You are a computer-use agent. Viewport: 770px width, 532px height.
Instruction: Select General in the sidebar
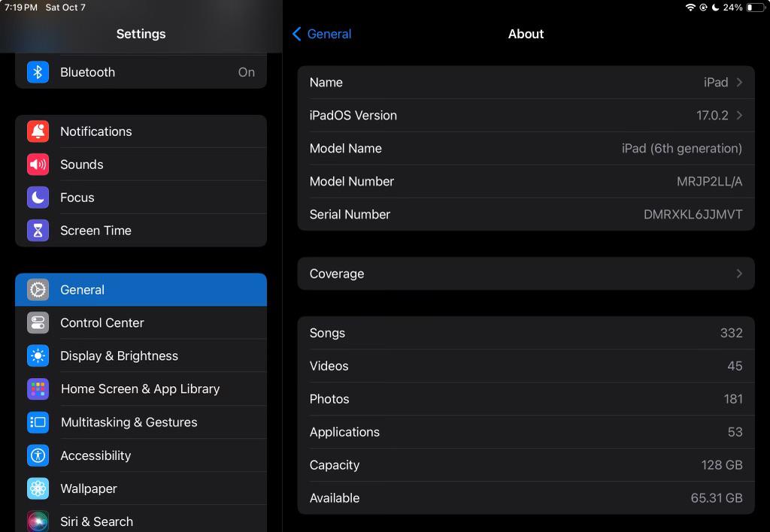(x=141, y=289)
